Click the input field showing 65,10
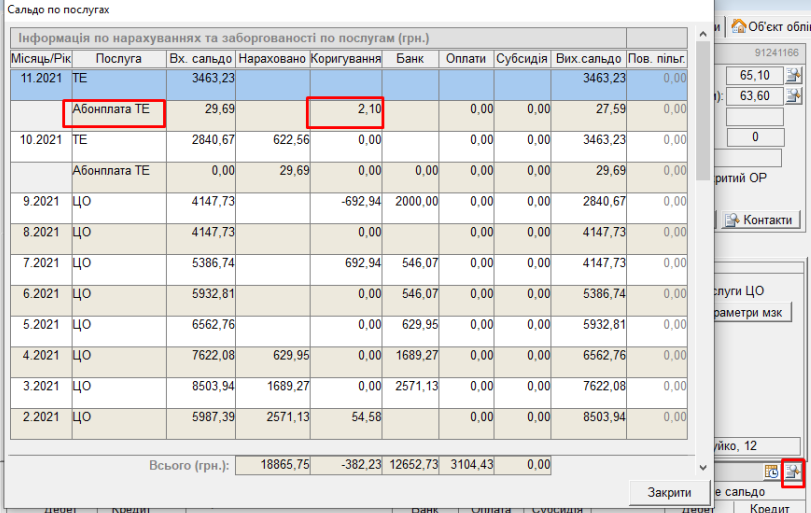 tap(754, 75)
